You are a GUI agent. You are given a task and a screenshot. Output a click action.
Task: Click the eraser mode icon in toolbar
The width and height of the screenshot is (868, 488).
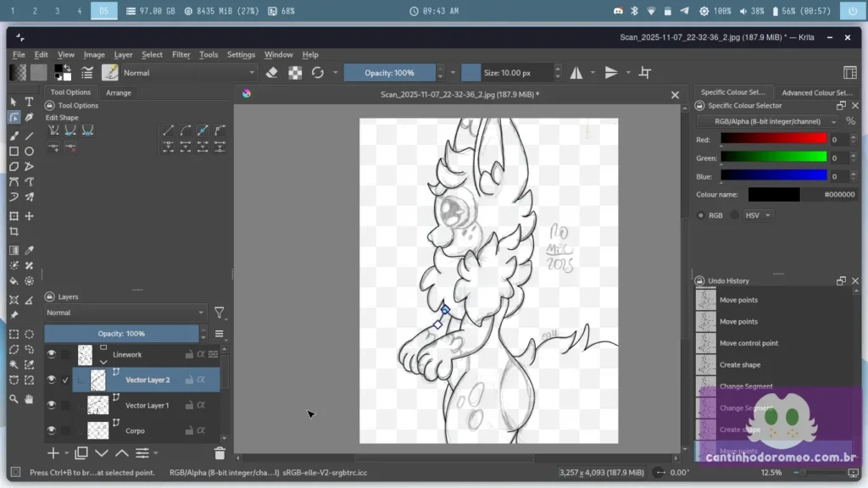(271, 73)
